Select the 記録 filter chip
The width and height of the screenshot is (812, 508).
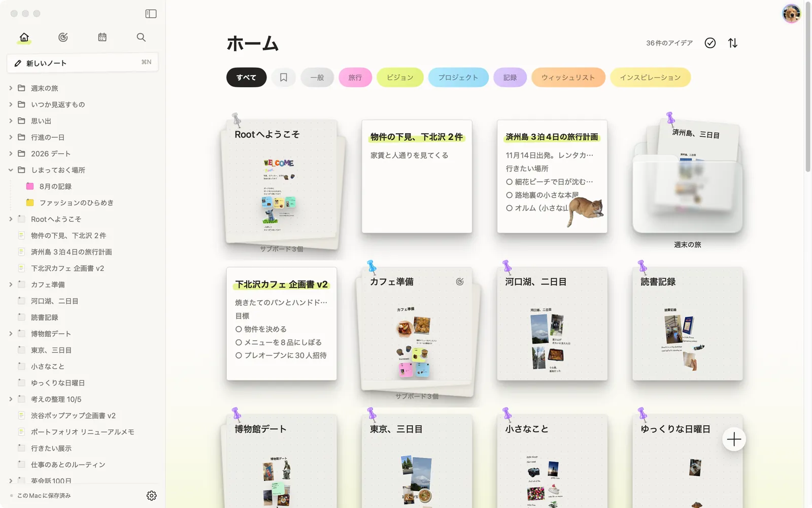[x=510, y=77]
